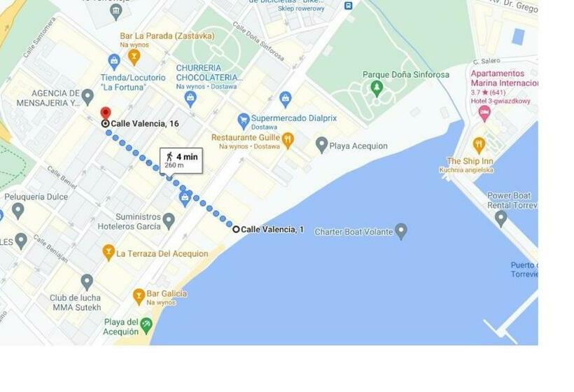574x392 pixels.
Task: Open the Club de lucha MMA Sutekh pin
Action: tap(87, 282)
